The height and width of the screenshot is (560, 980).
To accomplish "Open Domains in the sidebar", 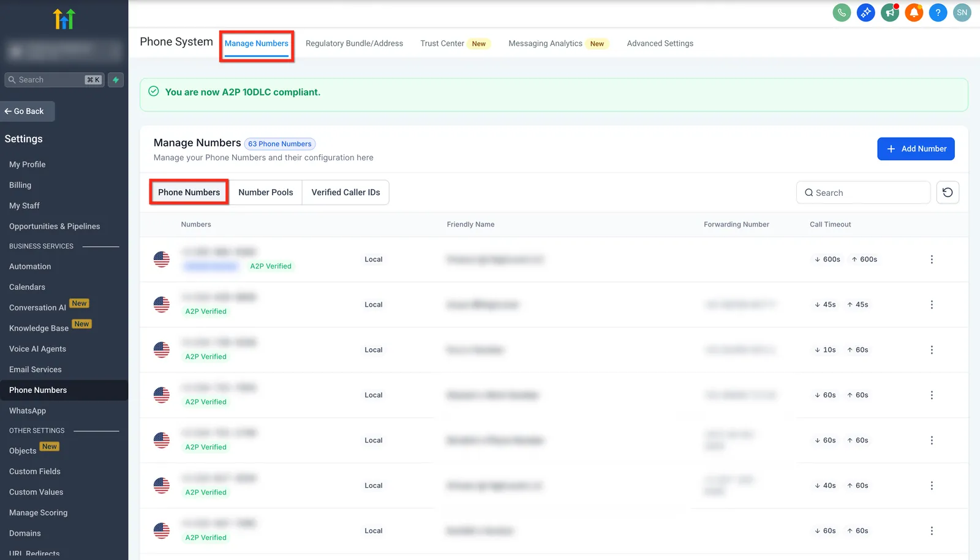I will point(25,533).
